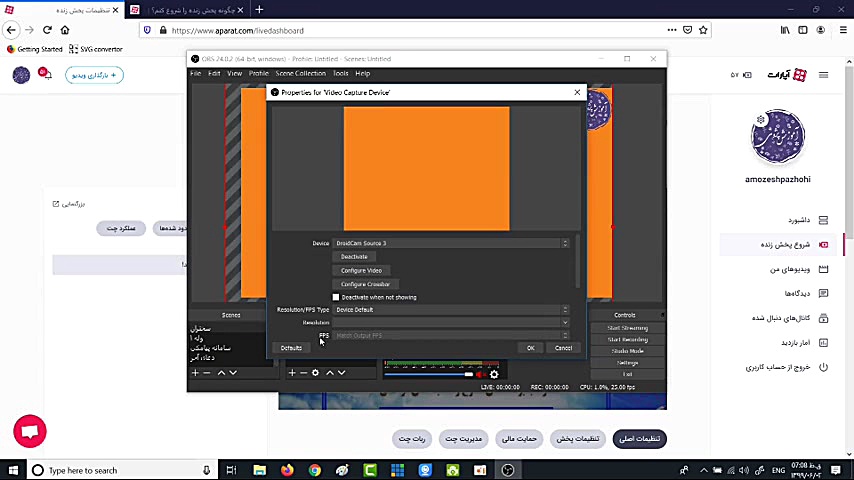Click the Firefox address bar URL
Image resolution: width=854 pixels, height=480 pixels.
(x=237, y=31)
